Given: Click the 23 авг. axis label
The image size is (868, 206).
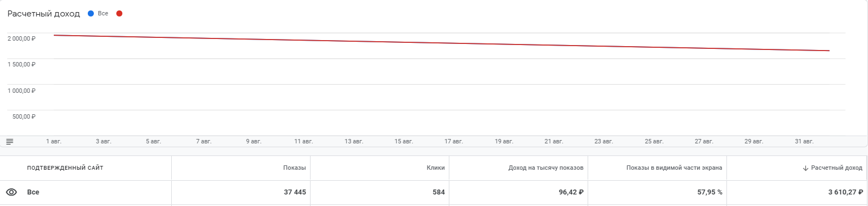Looking at the screenshot, I should tap(604, 142).
